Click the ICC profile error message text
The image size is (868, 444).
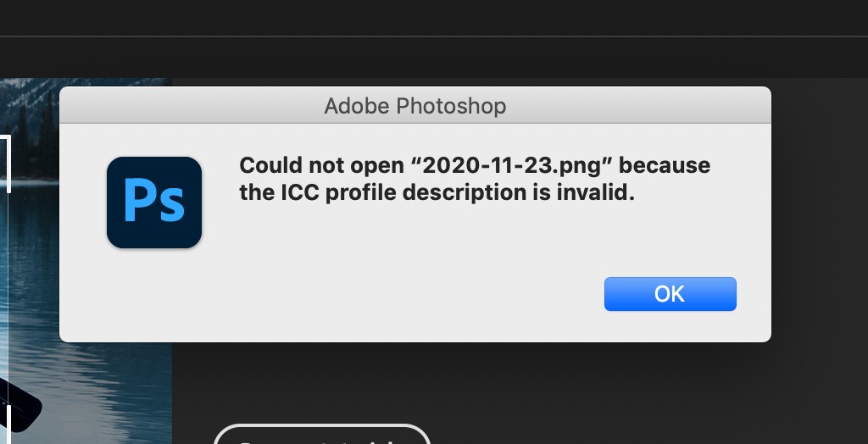tap(475, 179)
